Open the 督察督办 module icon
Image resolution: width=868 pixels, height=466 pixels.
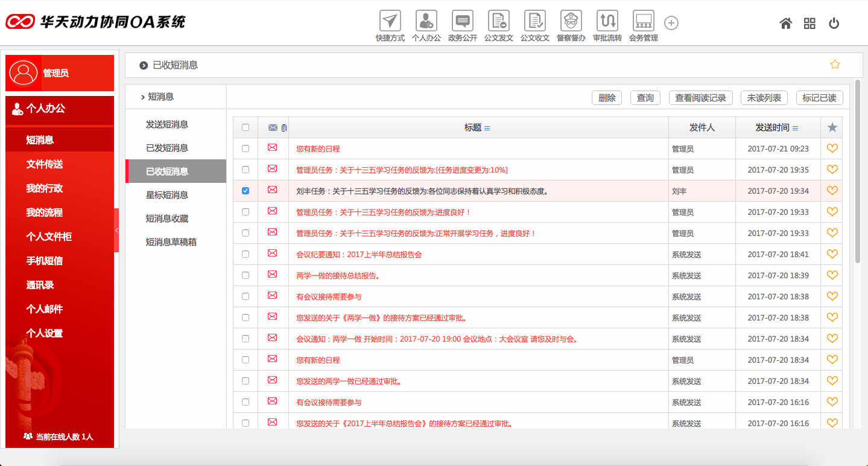[570, 21]
